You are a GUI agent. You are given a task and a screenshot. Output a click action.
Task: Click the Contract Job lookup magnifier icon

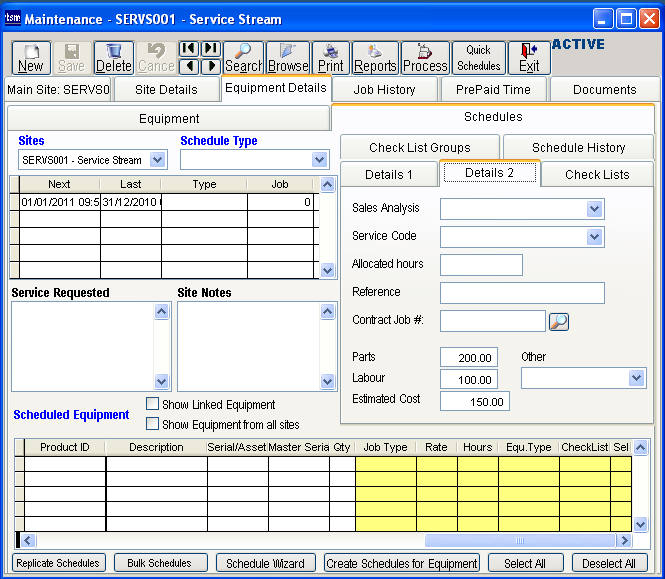click(x=558, y=321)
